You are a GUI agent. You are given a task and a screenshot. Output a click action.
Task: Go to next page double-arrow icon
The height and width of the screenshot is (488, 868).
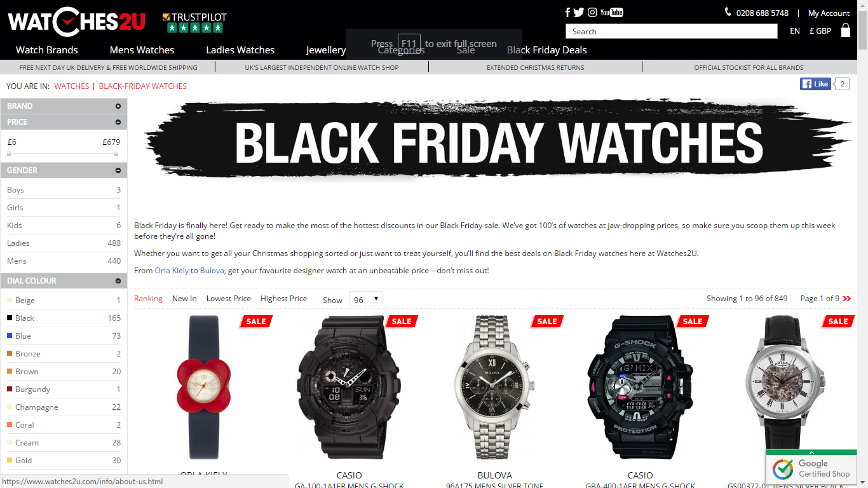tap(846, 299)
